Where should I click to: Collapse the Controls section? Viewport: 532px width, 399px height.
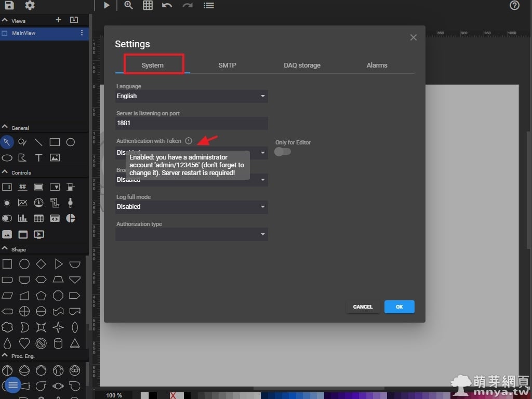(5, 172)
